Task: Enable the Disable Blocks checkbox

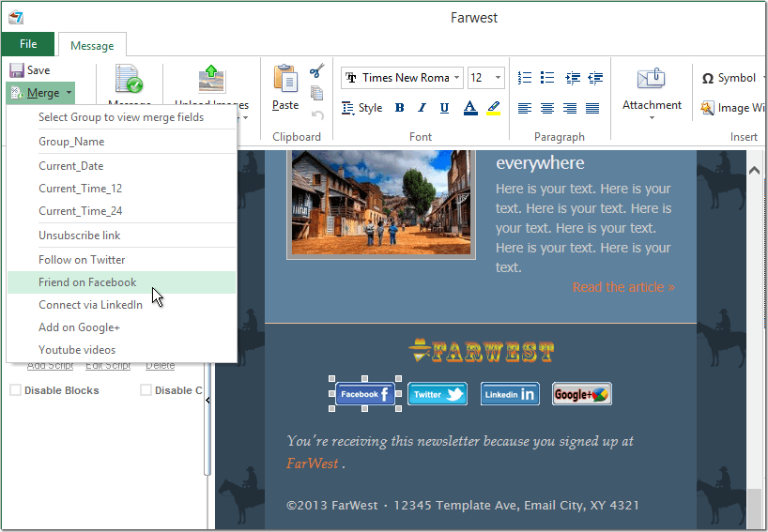Action: click(x=16, y=390)
